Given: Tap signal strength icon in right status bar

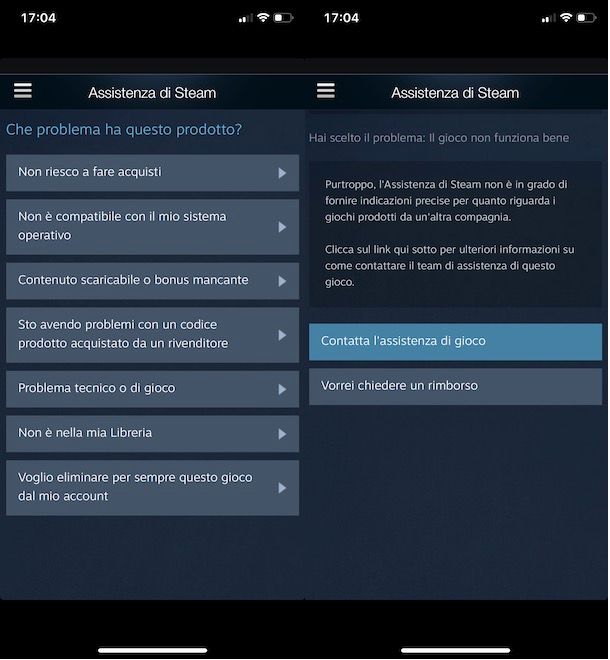Looking at the screenshot, I should coord(549,18).
